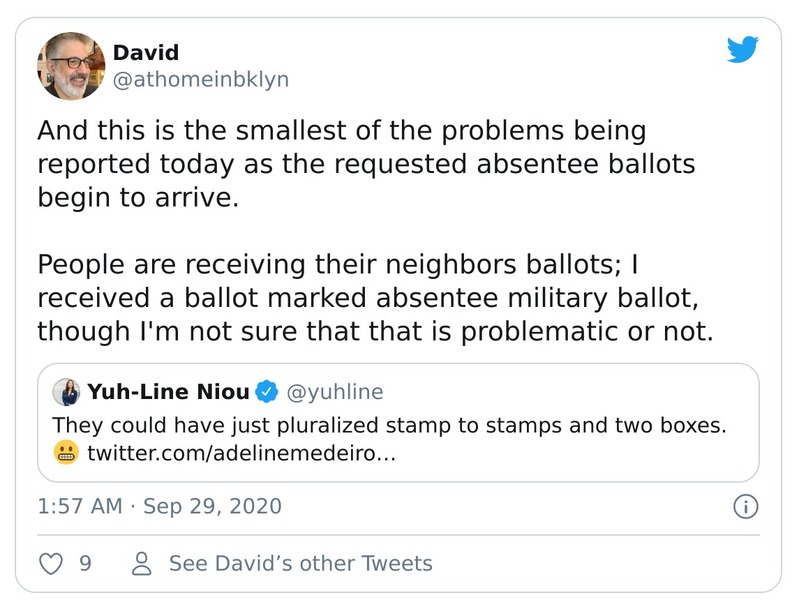Click the 9 likes count
The height and width of the screenshot is (609, 799).
(x=85, y=564)
